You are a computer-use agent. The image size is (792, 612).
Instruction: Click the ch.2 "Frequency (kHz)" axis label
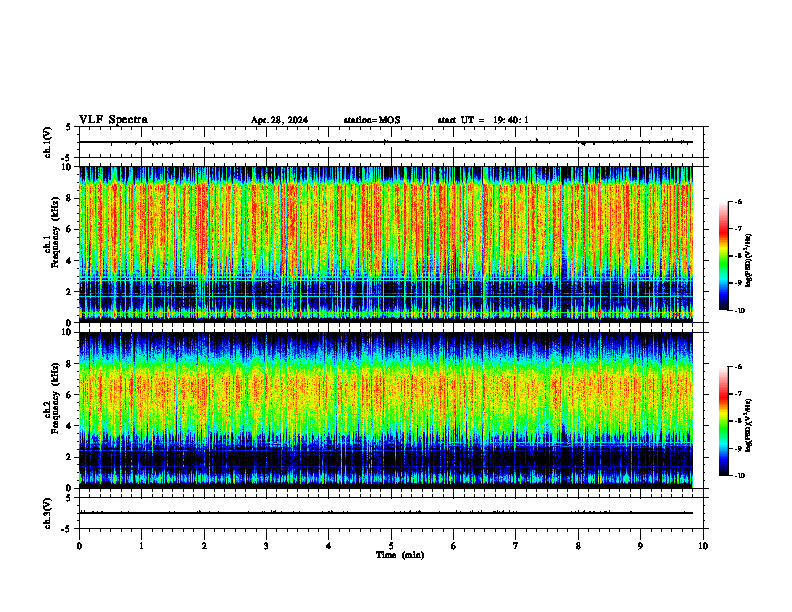coord(56,398)
